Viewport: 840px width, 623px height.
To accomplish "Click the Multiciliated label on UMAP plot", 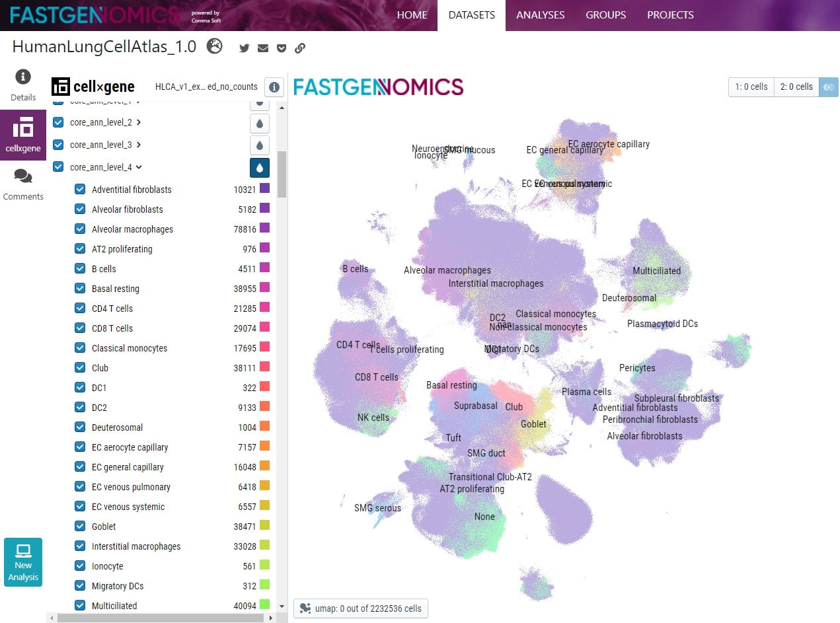I will pyautogui.click(x=656, y=271).
